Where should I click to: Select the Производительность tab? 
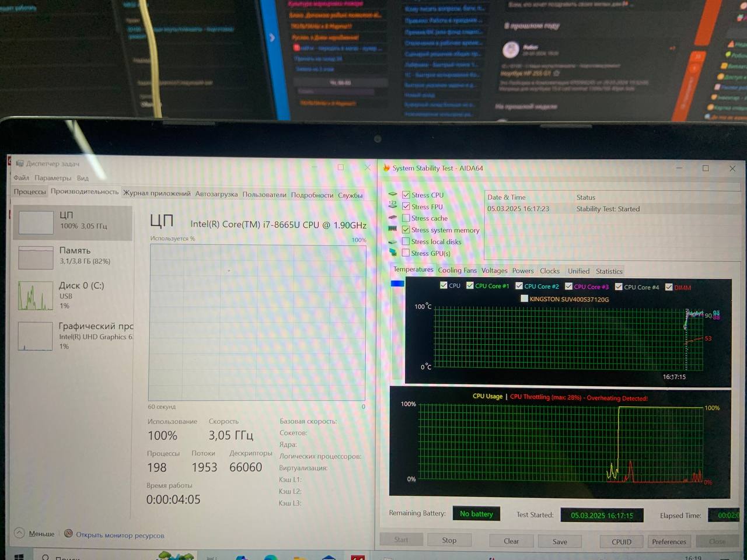click(x=84, y=191)
